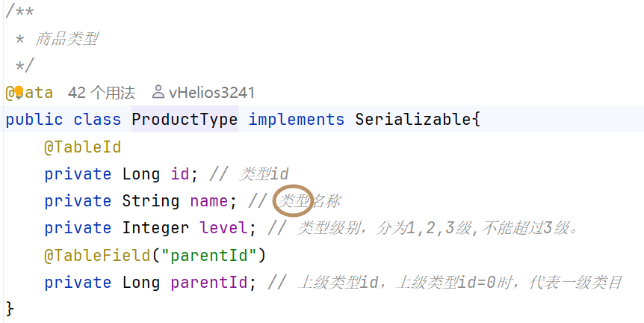Click the Serializable interface name
Viewport: 644px width, 323px height.
412,120
